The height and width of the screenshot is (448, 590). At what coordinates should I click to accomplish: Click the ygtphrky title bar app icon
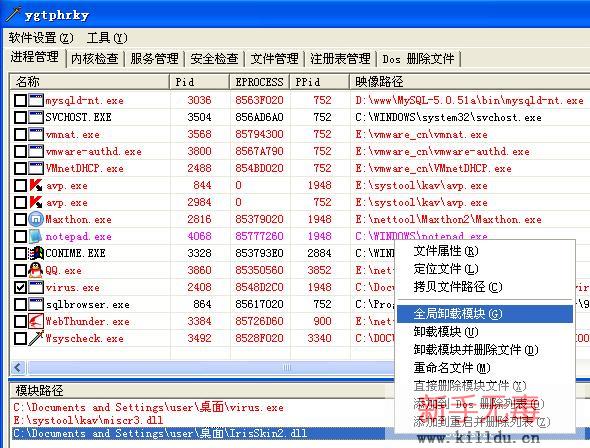(x=13, y=14)
